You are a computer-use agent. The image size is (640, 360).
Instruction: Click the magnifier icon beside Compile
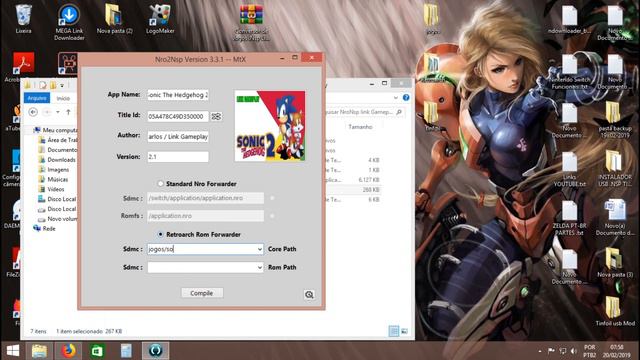(x=309, y=294)
